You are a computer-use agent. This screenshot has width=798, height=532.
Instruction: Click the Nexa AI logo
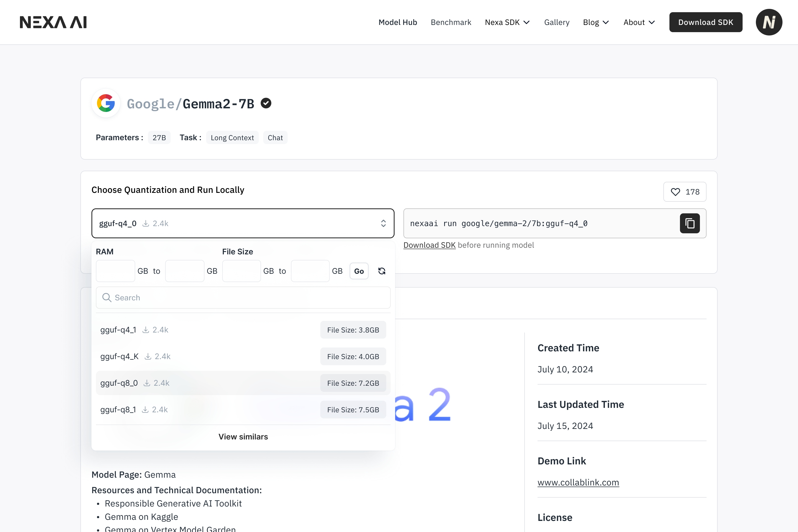tap(53, 22)
